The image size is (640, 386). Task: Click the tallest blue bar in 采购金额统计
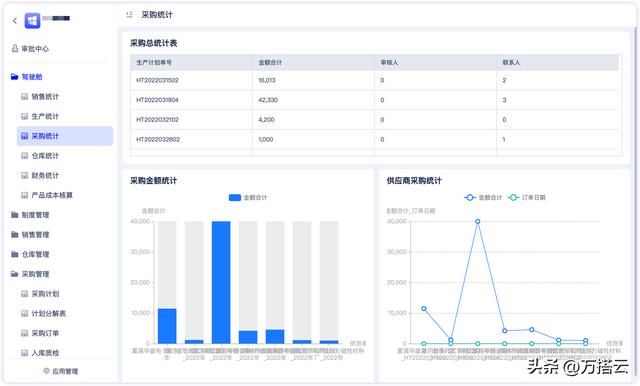221,282
